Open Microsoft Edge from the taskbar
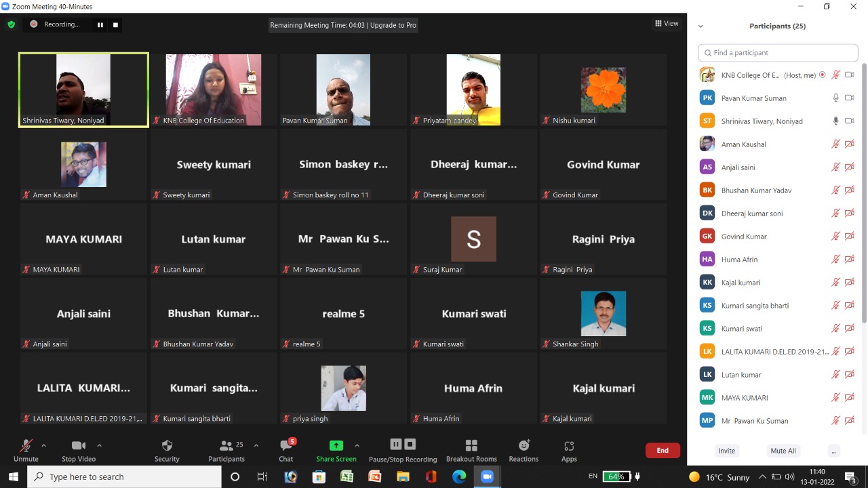This screenshot has height=488, width=868. pyautogui.click(x=459, y=476)
